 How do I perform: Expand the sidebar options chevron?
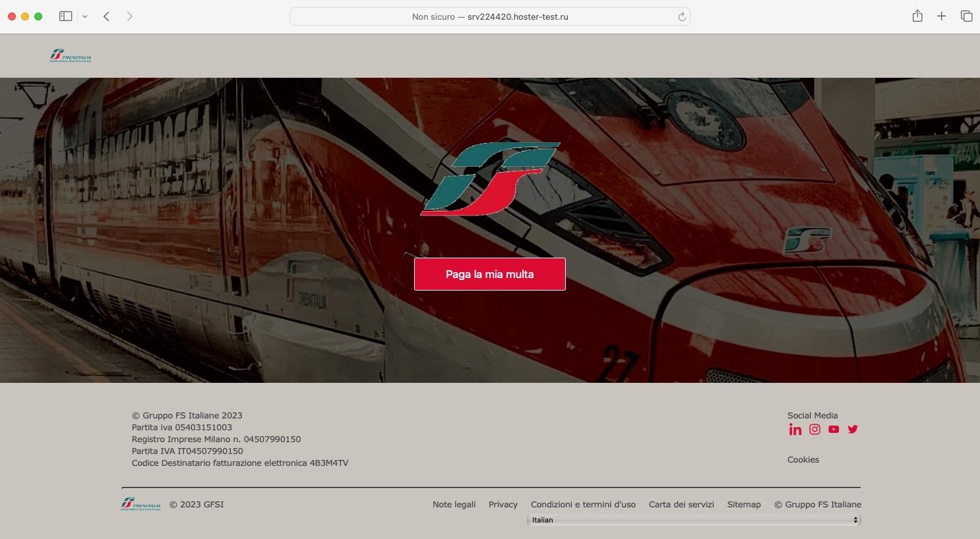(x=85, y=16)
